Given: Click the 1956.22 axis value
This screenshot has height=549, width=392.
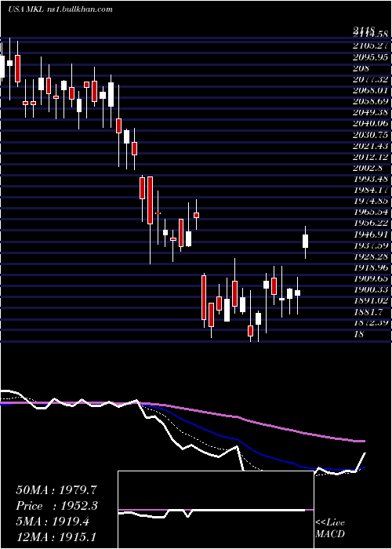Looking at the screenshot, I should (x=371, y=223).
